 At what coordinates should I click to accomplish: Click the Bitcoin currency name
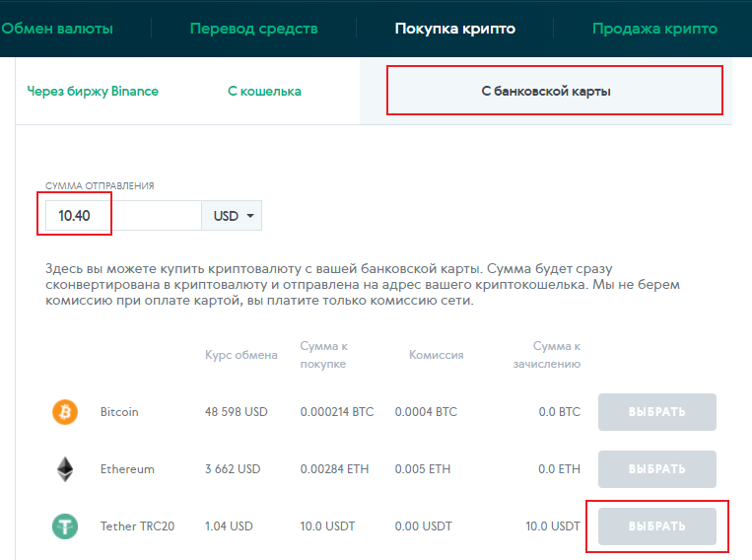click(119, 412)
